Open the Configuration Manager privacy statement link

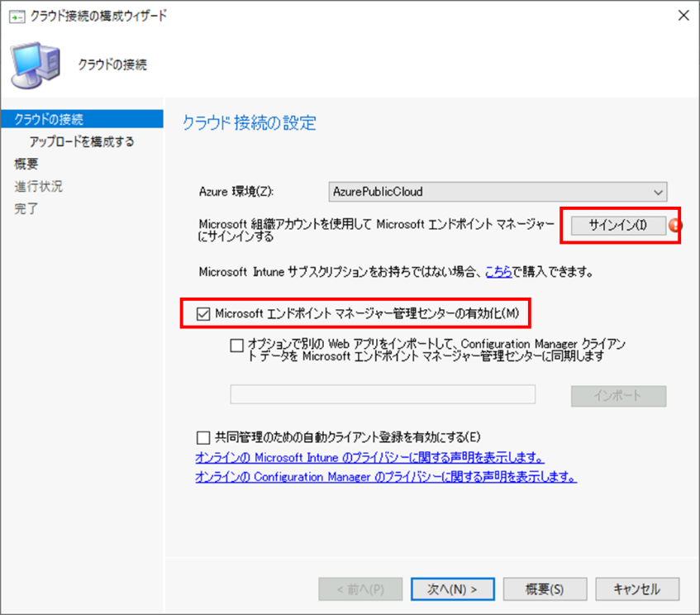click(x=386, y=477)
